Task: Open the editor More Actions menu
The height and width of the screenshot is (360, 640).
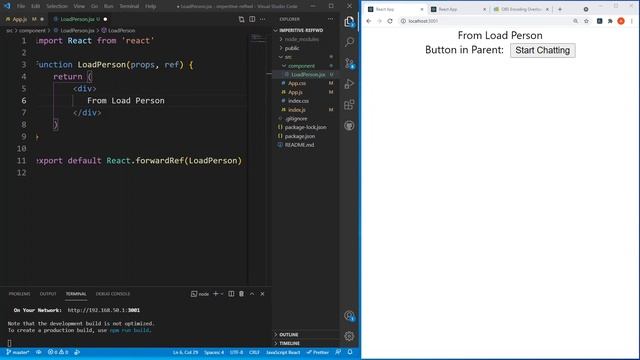Action: 262,19
